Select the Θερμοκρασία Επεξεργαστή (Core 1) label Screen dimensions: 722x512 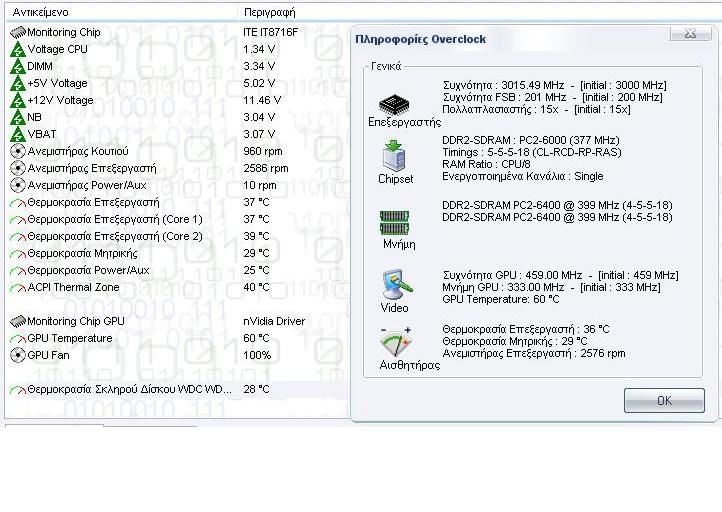[115, 220]
